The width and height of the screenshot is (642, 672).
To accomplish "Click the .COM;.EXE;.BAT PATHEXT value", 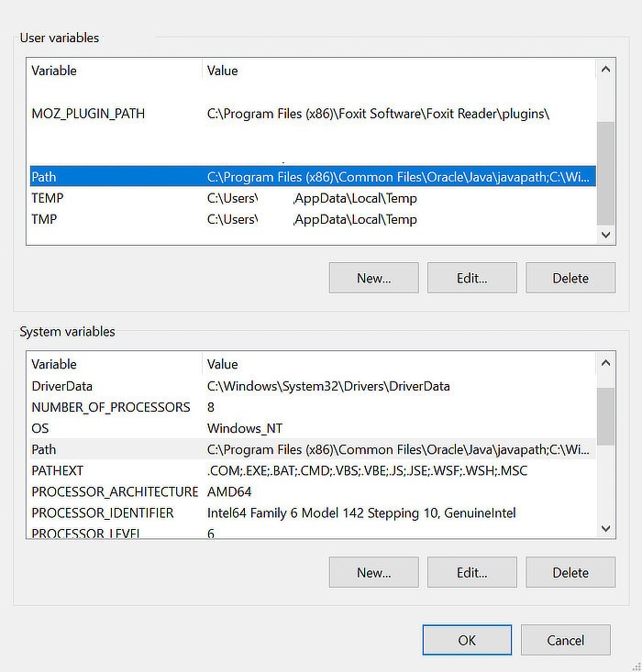I will tap(367, 470).
